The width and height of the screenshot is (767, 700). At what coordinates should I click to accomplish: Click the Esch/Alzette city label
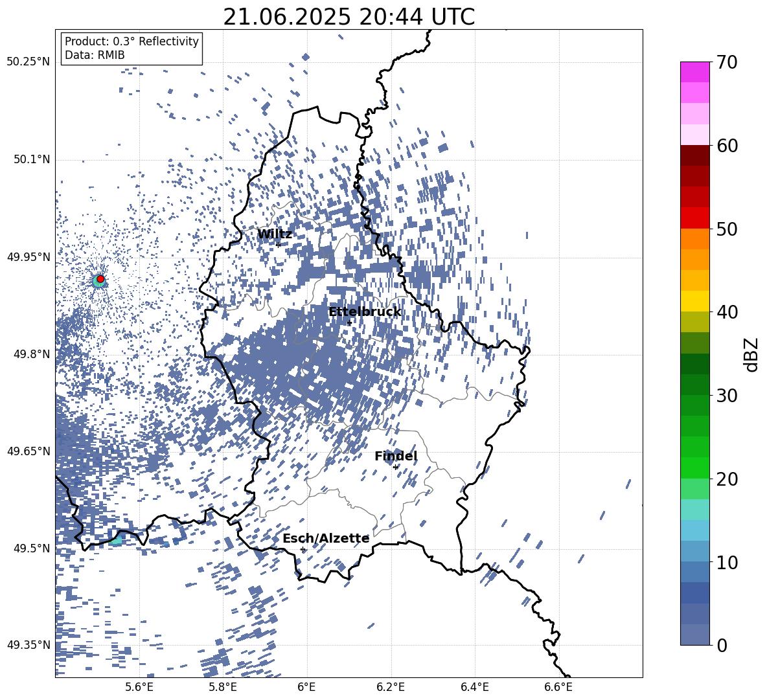(326, 539)
